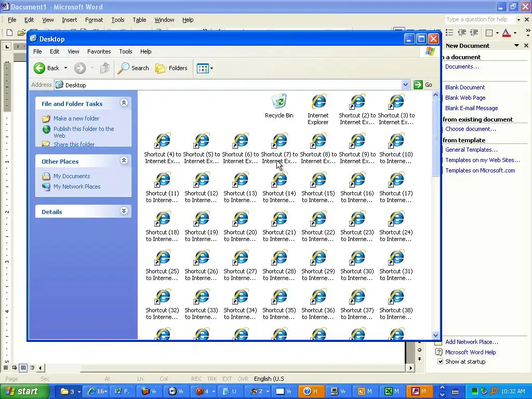Click the Bullets icon in Word toolbar
Image resolution: width=532 pixels, height=399 pixels.
[449, 33]
